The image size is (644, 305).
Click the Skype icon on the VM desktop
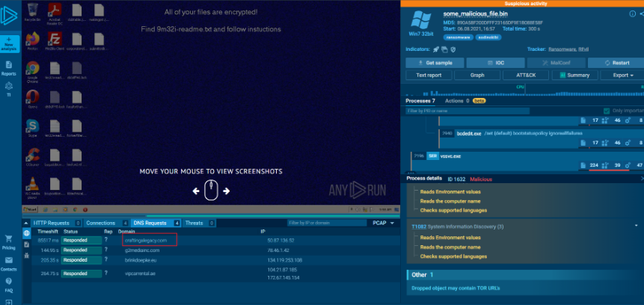pyautogui.click(x=32, y=128)
